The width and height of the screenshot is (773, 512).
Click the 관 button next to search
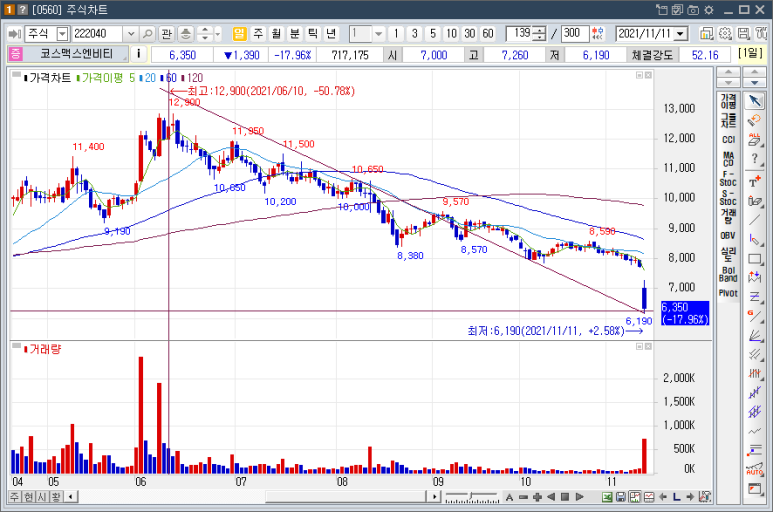[x=166, y=34]
